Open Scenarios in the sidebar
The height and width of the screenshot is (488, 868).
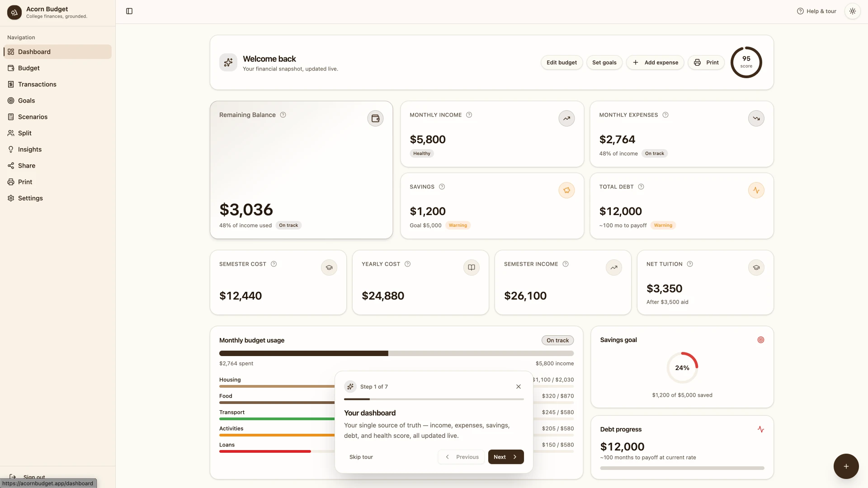coord(58,117)
